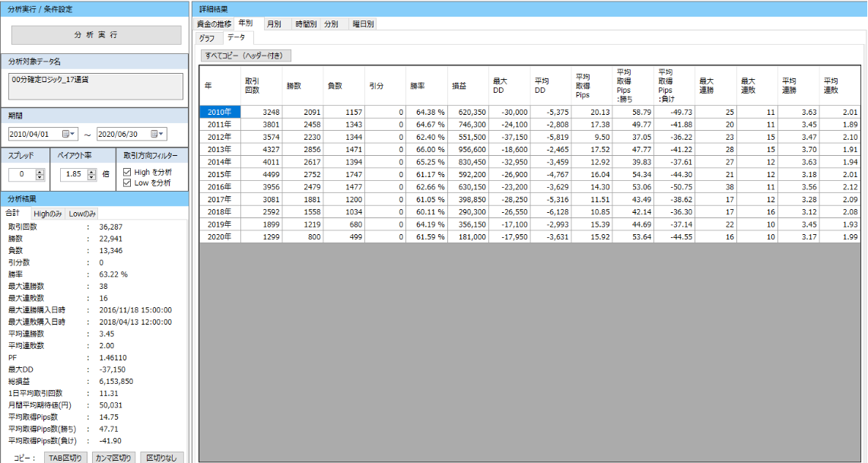The width and height of the screenshot is (868, 463).
Task: Click the 最大DD column header
Action: 509,86
